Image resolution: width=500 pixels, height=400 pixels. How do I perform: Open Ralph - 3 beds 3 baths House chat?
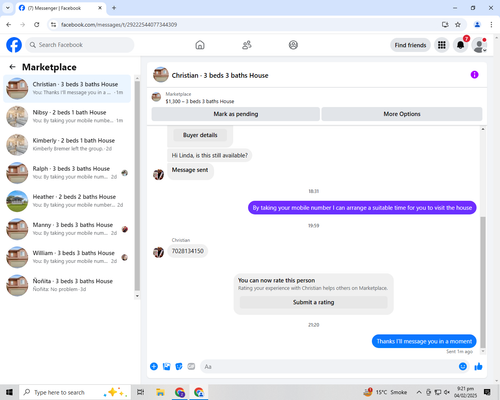tap(67, 173)
